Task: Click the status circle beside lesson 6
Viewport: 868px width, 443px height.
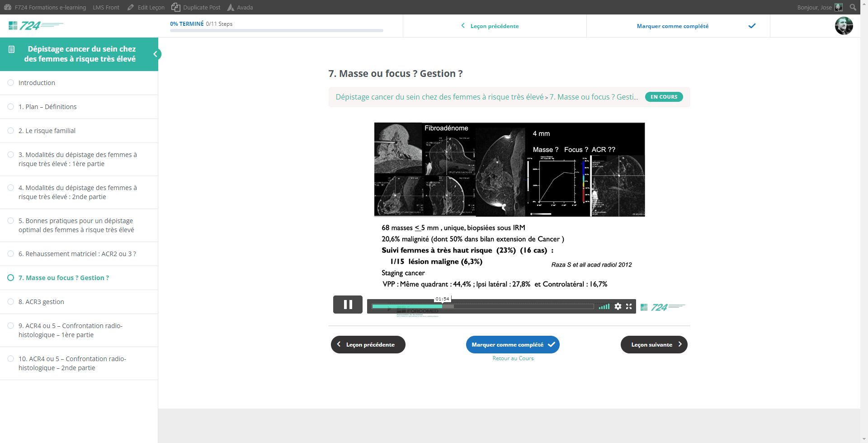Action: 10,253
